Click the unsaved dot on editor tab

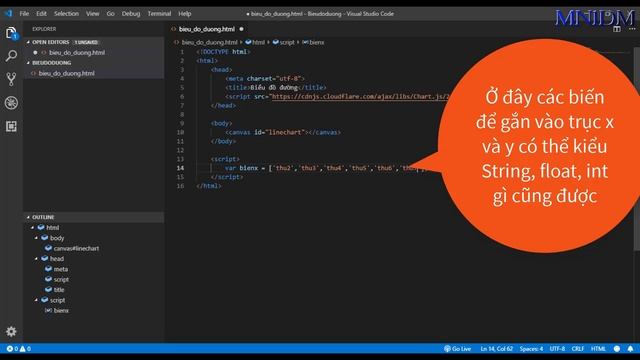click(x=241, y=29)
